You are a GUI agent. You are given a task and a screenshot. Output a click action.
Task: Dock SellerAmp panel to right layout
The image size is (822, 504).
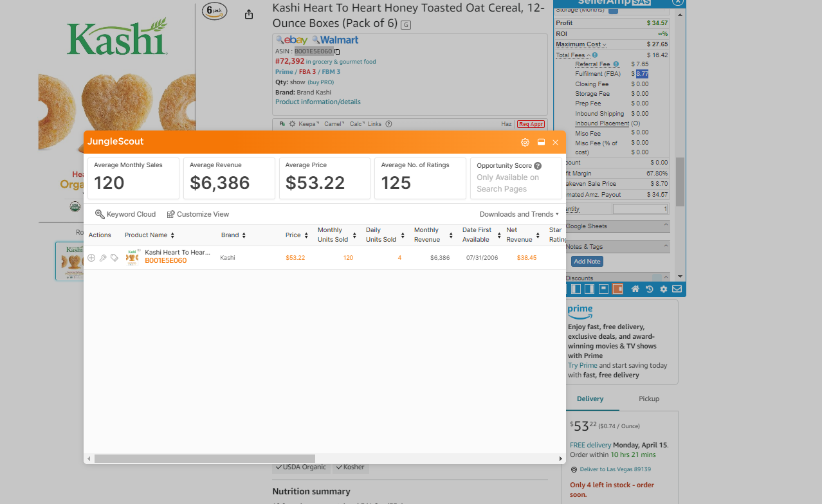[589, 289]
